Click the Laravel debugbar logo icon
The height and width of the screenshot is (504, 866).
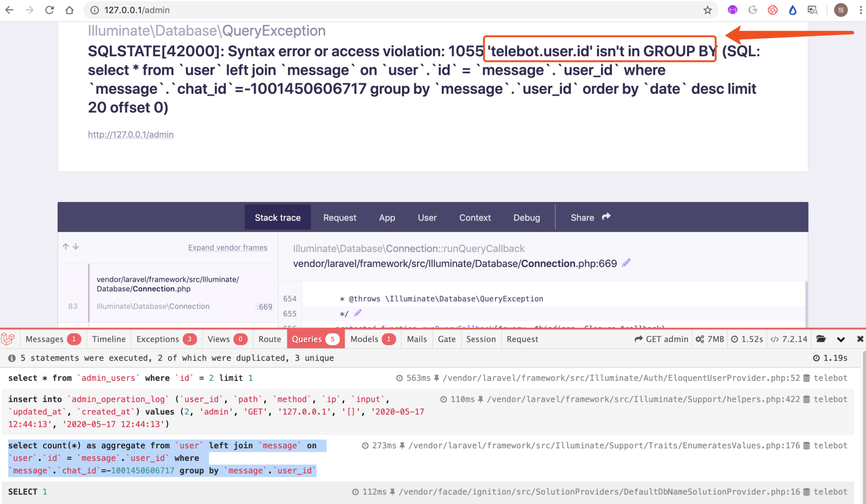[x=8, y=339]
